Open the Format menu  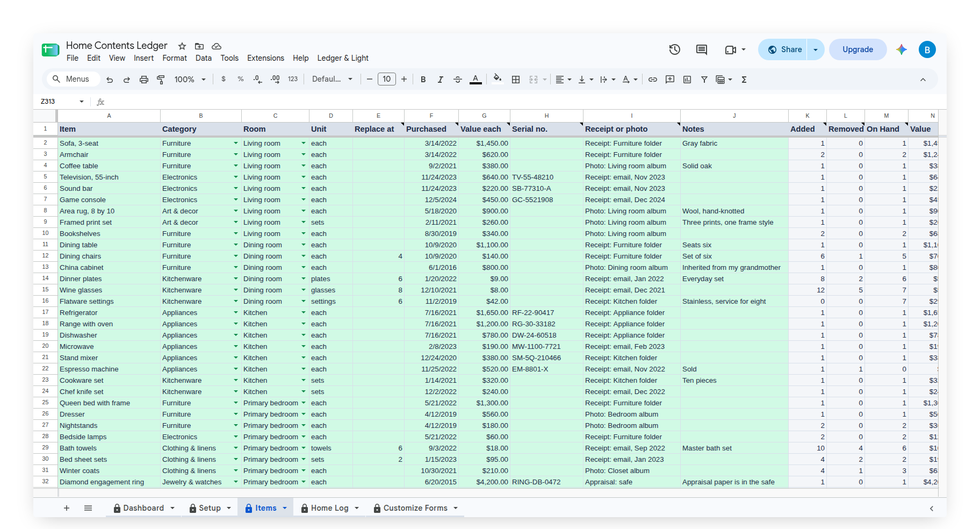point(175,58)
